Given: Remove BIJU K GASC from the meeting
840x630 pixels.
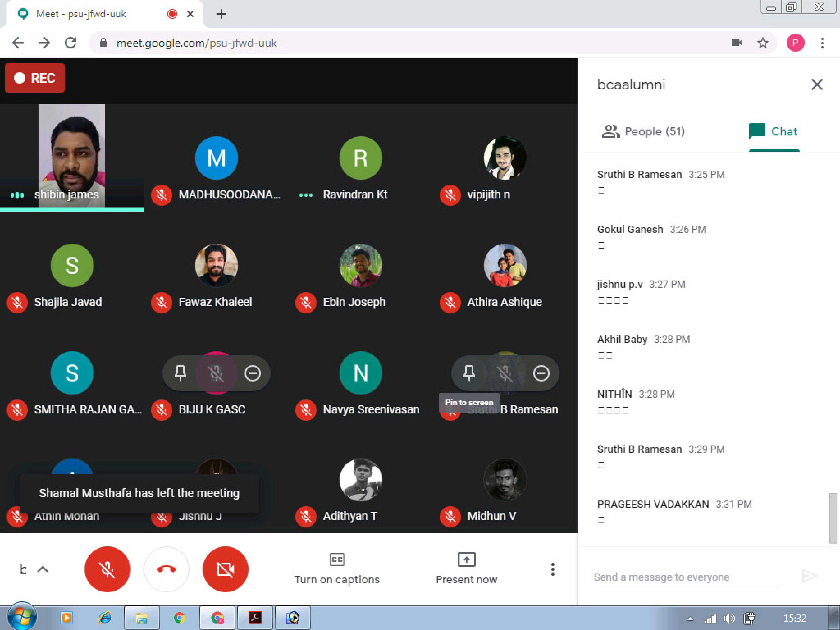Looking at the screenshot, I should (x=253, y=373).
